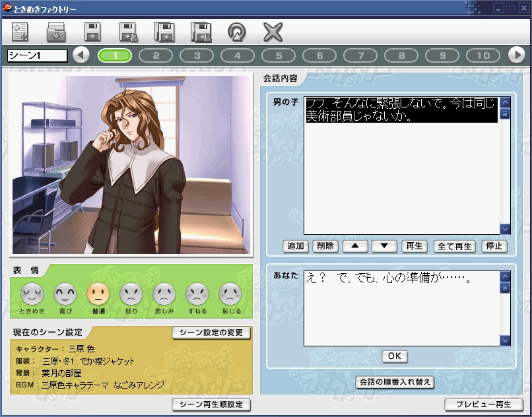Click the 停止 stop button

[x=494, y=246]
